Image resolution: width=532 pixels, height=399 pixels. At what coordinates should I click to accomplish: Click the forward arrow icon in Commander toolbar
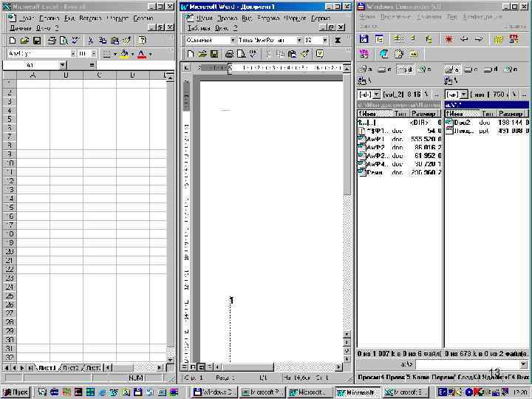pos(479,40)
